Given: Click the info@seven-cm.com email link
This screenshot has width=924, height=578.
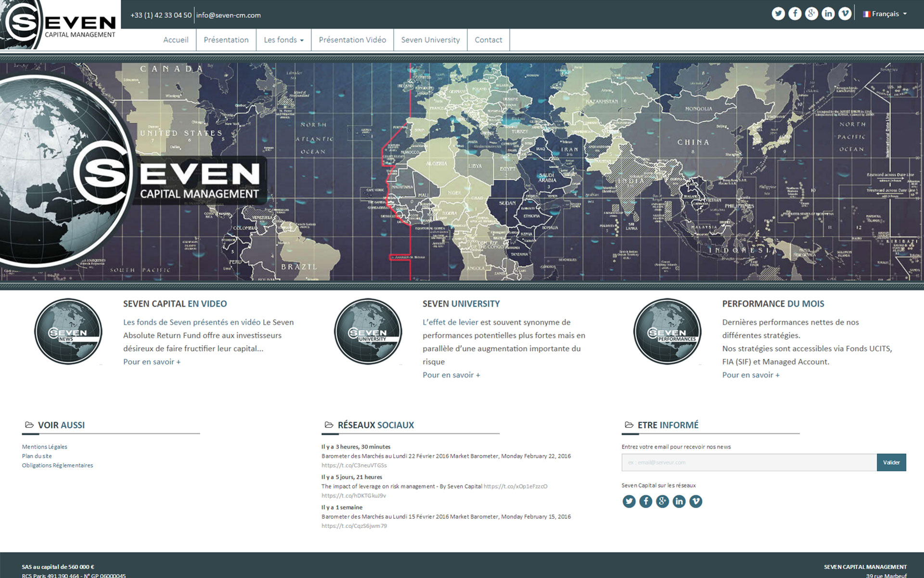Looking at the screenshot, I should tap(229, 15).
